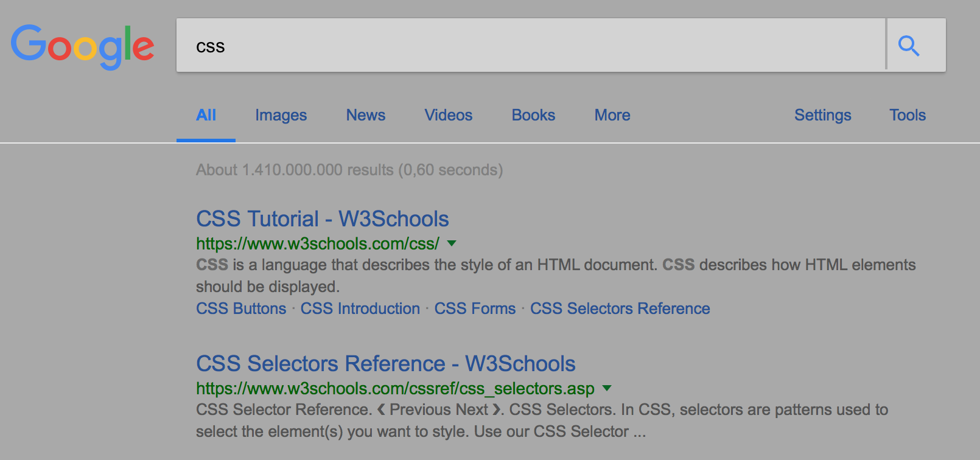Switch to the News tab
Image resolution: width=980 pixels, height=460 pixels.
pyautogui.click(x=365, y=115)
